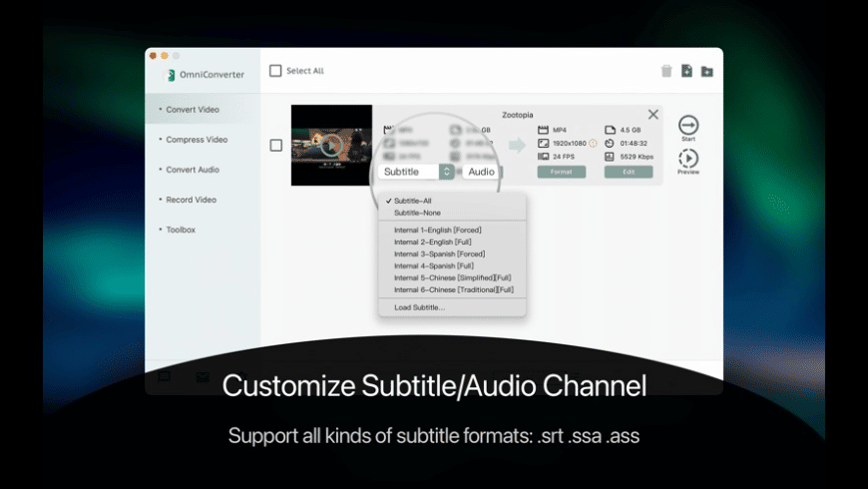Screen dimensions: 868x489
Task: Go to Record Video section
Action: [x=203, y=200]
